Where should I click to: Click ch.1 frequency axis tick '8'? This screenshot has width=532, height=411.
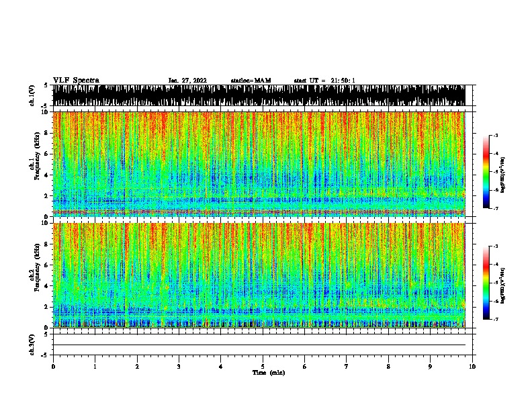point(46,133)
